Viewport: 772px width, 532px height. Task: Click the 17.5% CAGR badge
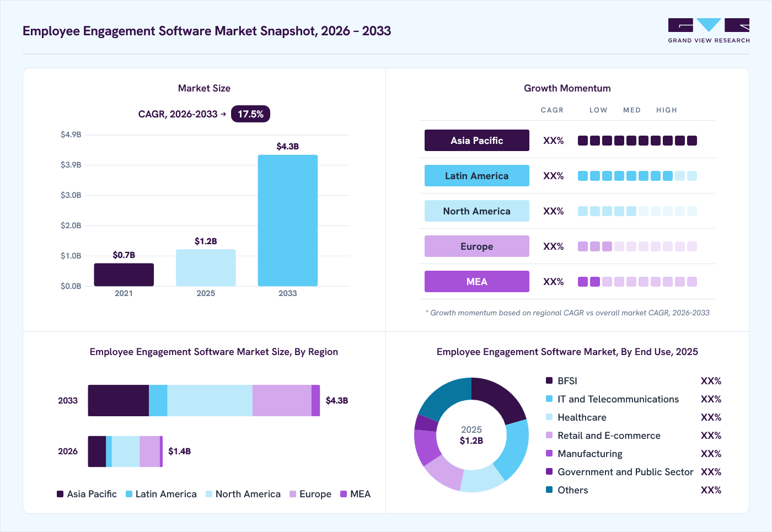point(250,114)
